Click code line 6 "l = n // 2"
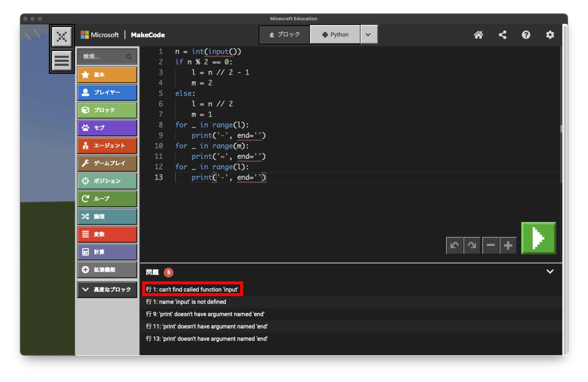Image resolution: width=588 pixels, height=382 pixels. pos(212,104)
